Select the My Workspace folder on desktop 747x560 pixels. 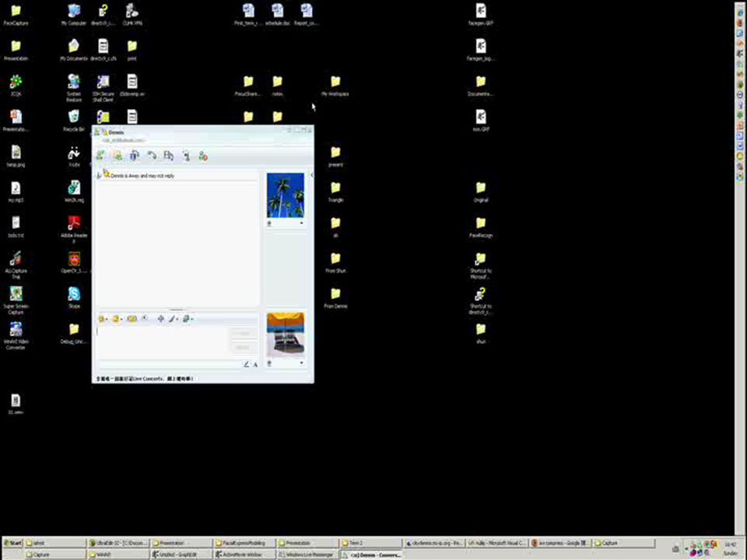[335, 86]
